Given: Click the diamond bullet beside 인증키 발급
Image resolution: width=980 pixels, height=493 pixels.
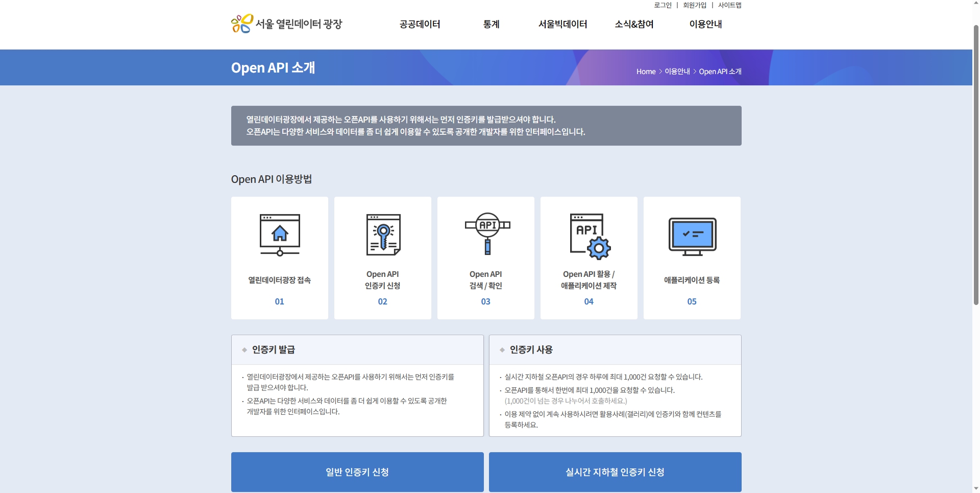Looking at the screenshot, I should coord(244,350).
